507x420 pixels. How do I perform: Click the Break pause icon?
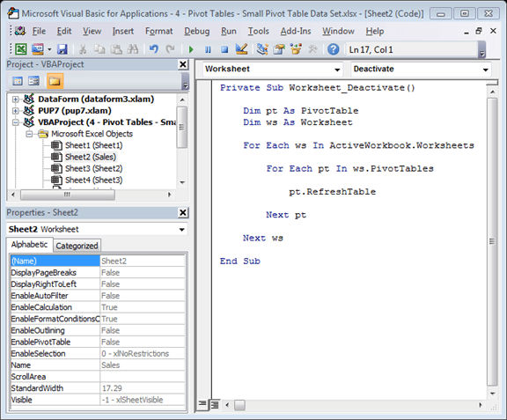click(x=208, y=49)
